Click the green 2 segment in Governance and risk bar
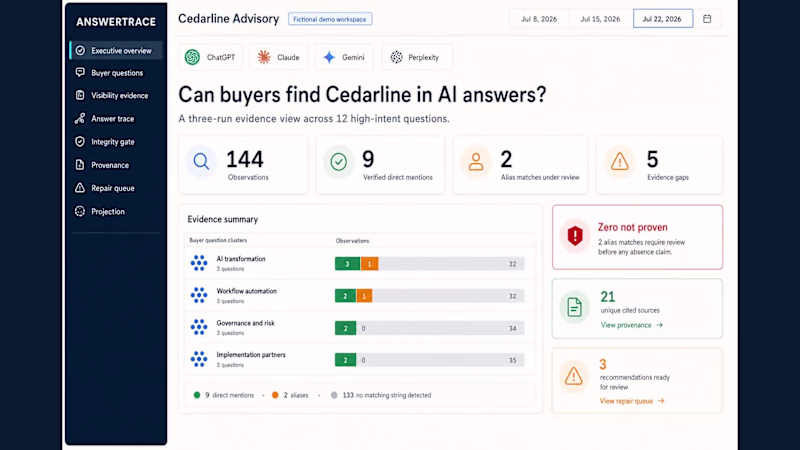Image resolution: width=800 pixels, height=450 pixels. click(345, 328)
